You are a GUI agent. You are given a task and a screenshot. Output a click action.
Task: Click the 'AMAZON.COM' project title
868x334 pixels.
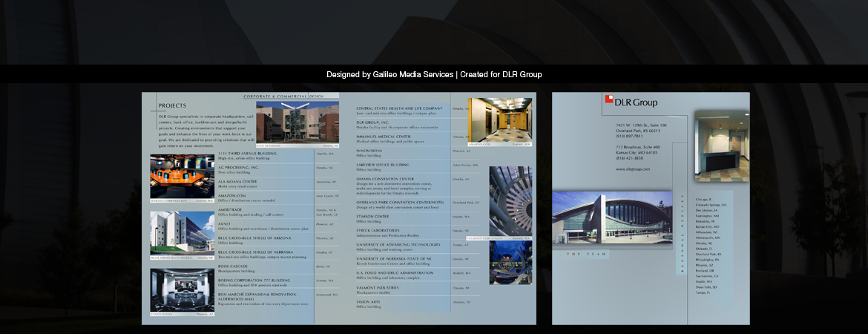(232, 195)
